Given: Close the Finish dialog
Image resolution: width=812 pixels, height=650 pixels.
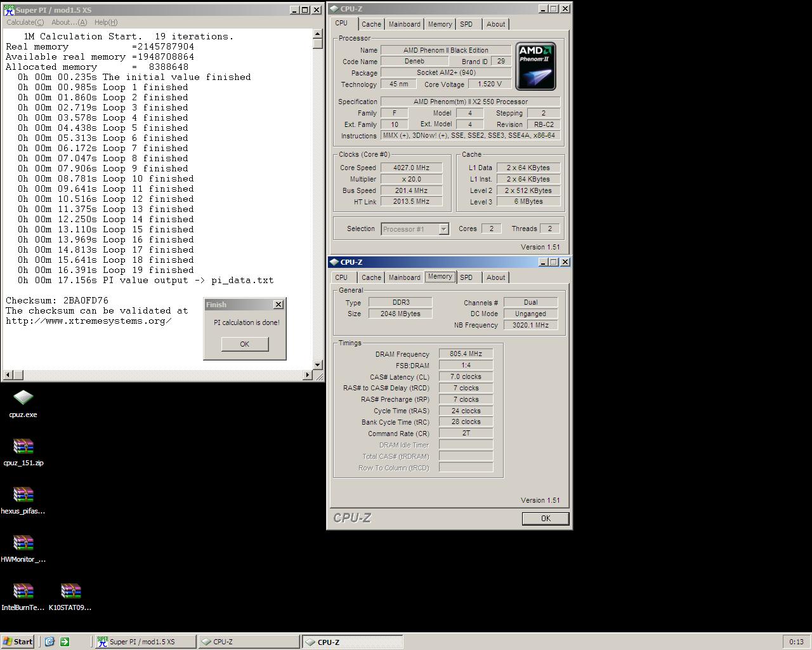Looking at the screenshot, I should point(278,305).
